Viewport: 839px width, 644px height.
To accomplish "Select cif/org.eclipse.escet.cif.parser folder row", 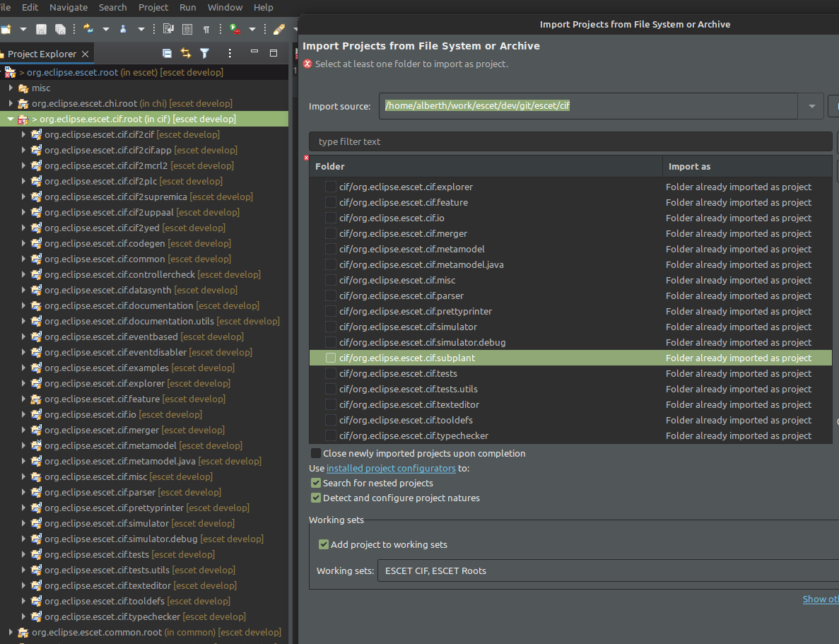I will [570, 295].
